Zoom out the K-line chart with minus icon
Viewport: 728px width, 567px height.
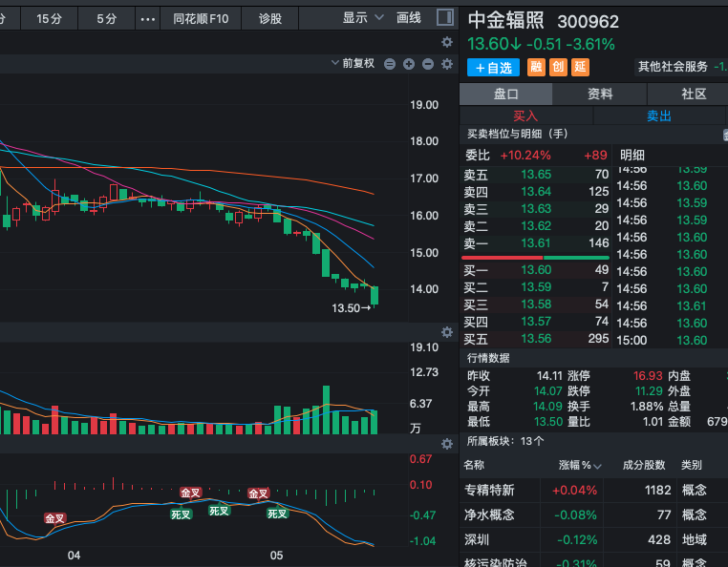pyautogui.click(x=428, y=64)
